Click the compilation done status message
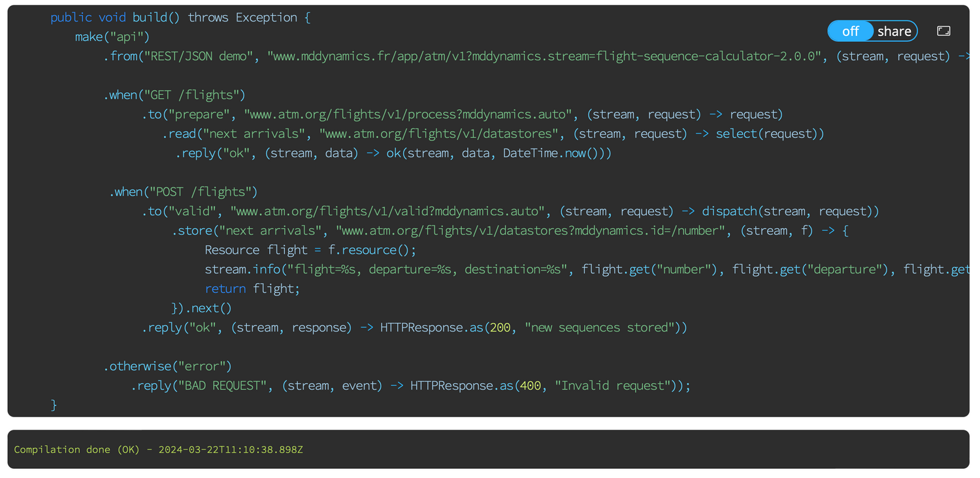Screen dimensions: 980x478 [158, 450]
